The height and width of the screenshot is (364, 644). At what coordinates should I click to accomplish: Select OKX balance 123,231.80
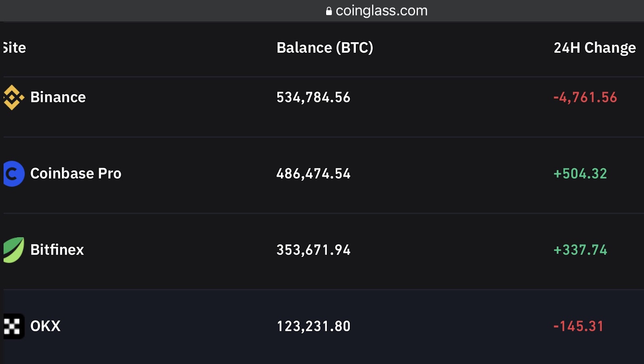[x=314, y=326]
